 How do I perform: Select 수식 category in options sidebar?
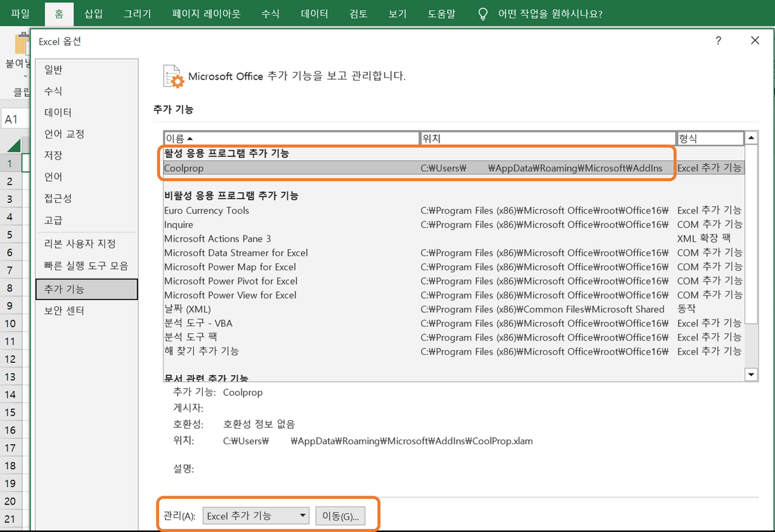coord(87,91)
